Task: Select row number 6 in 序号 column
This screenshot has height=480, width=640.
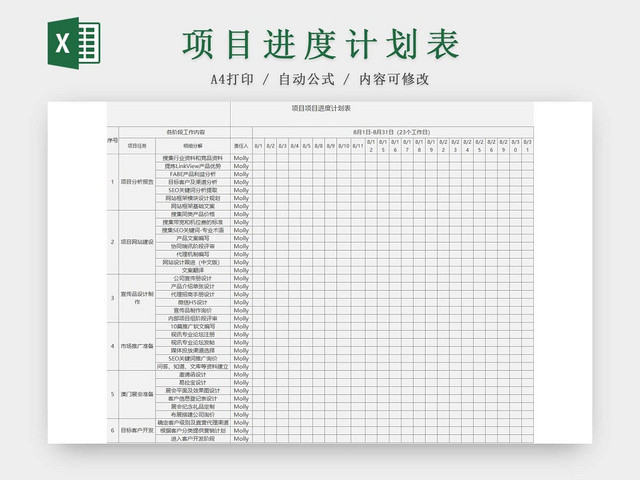Action: click(113, 431)
